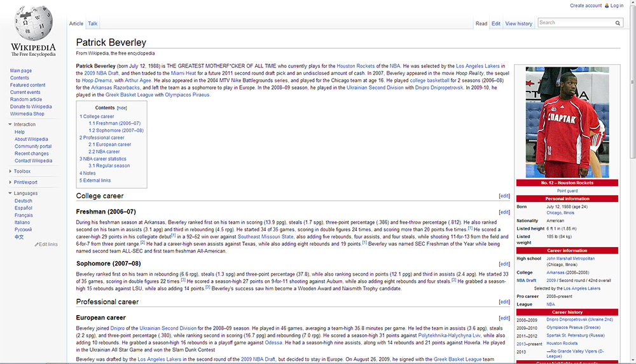The image size is (636, 364).
Task: Open the Wikimedia Shop link
Action: click(27, 114)
